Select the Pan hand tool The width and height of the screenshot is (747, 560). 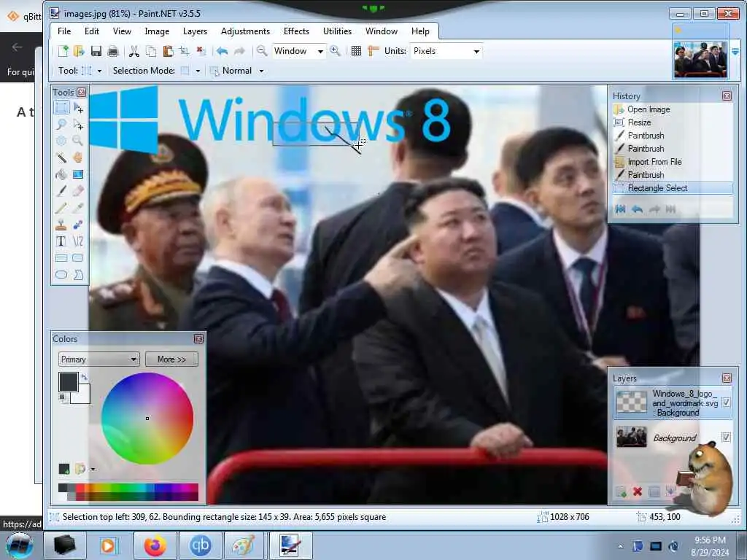point(77,157)
